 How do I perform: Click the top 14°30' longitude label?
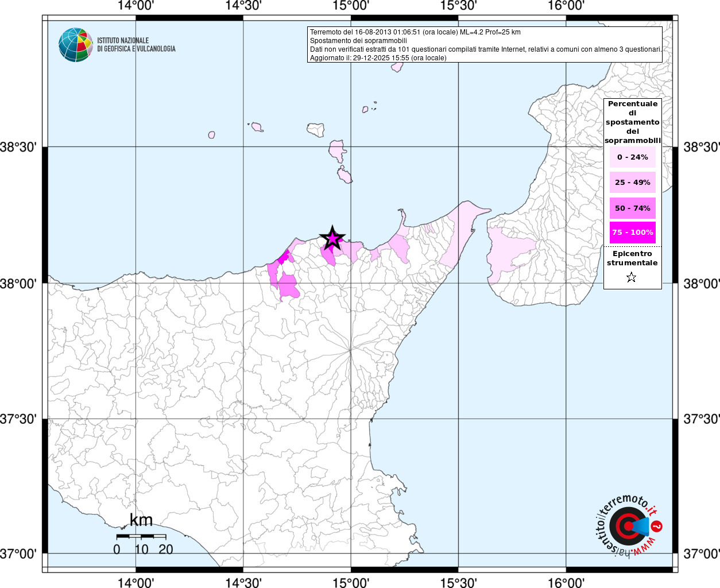243,6
